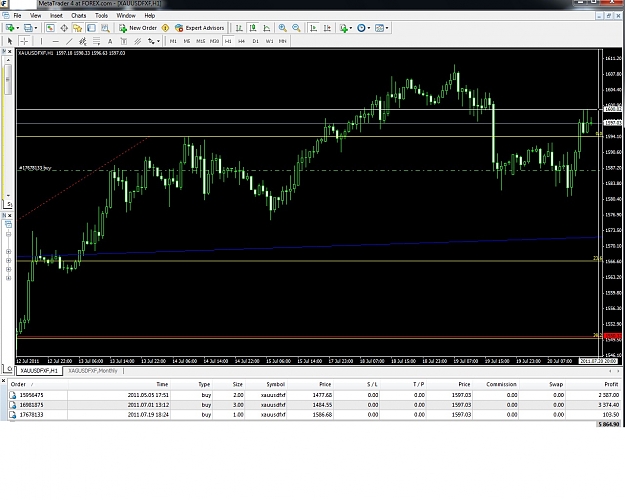This screenshot has height=500, width=625.
Task: Select the cursor arrow tool
Action: point(10,41)
